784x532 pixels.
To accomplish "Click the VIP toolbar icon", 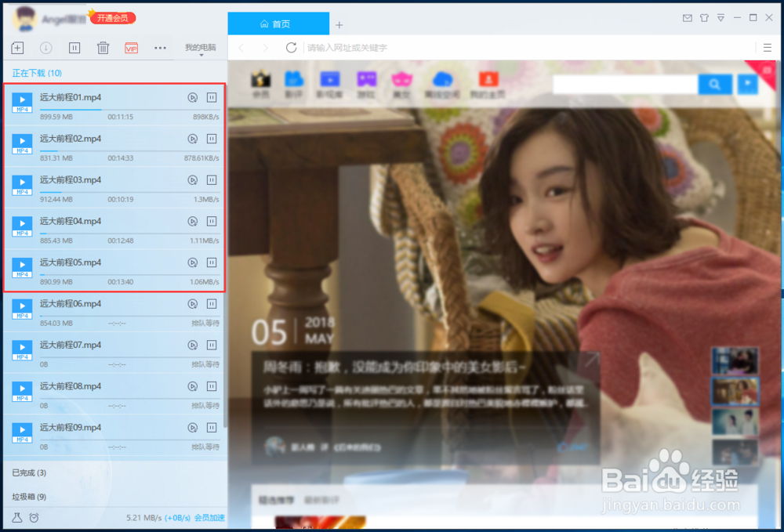I will click(x=132, y=48).
